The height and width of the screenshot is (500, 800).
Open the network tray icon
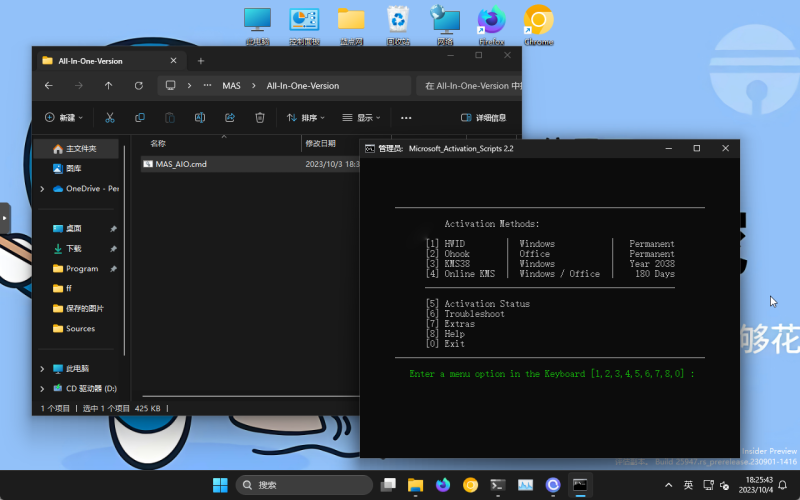click(708, 485)
